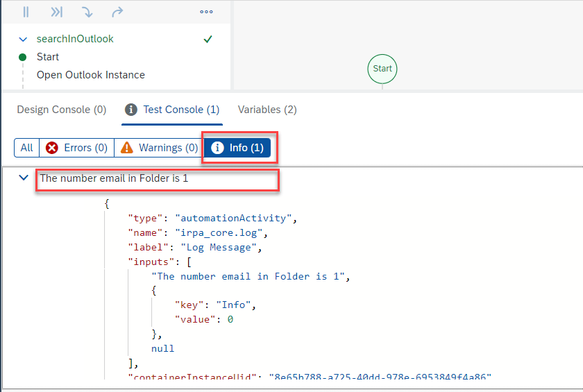The image size is (583, 392).
Task: Collapse the searchInOutlook tree chevron
Action: click(24, 40)
